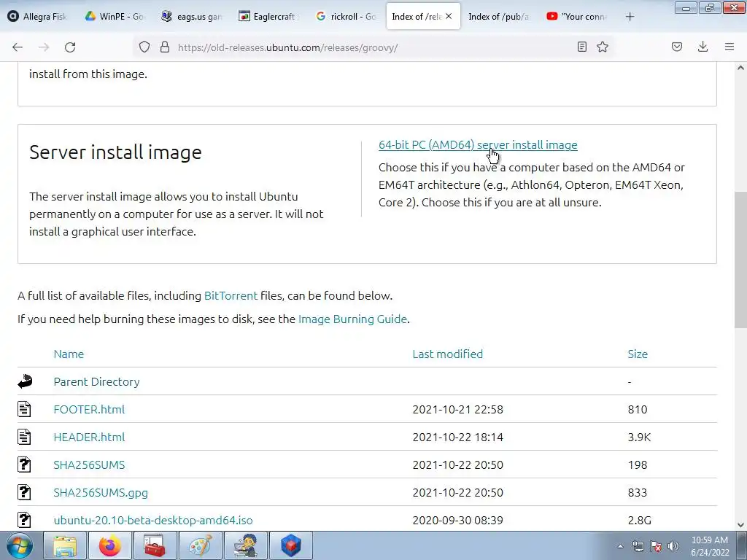Show hidden system tray icons arrow
This screenshot has width=747, height=560.
[x=620, y=547]
